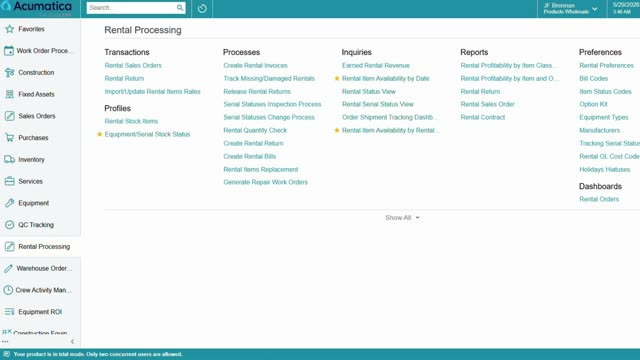The image size is (640, 360).
Task: Open Bill Codes preferences
Action: tap(593, 78)
